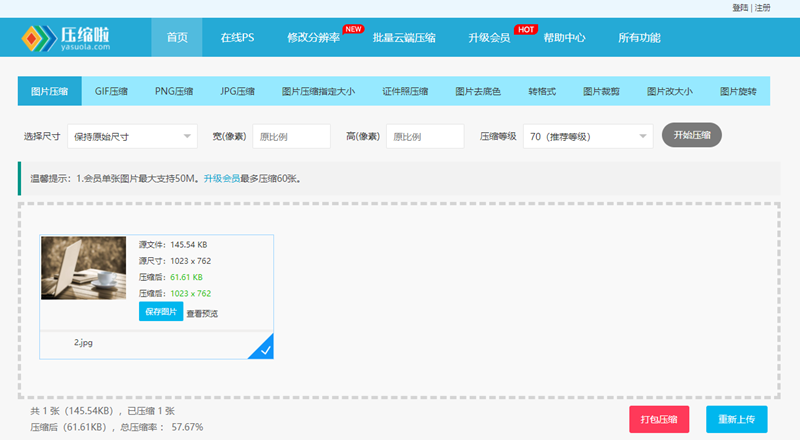Select 升级会员 in navigation bar
This screenshot has width=800, height=440.
[x=489, y=38]
